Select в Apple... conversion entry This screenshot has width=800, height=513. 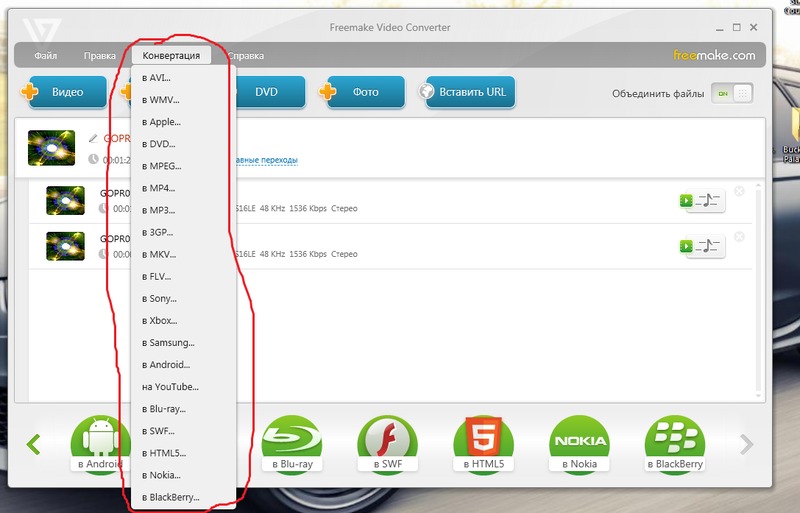pyautogui.click(x=183, y=121)
